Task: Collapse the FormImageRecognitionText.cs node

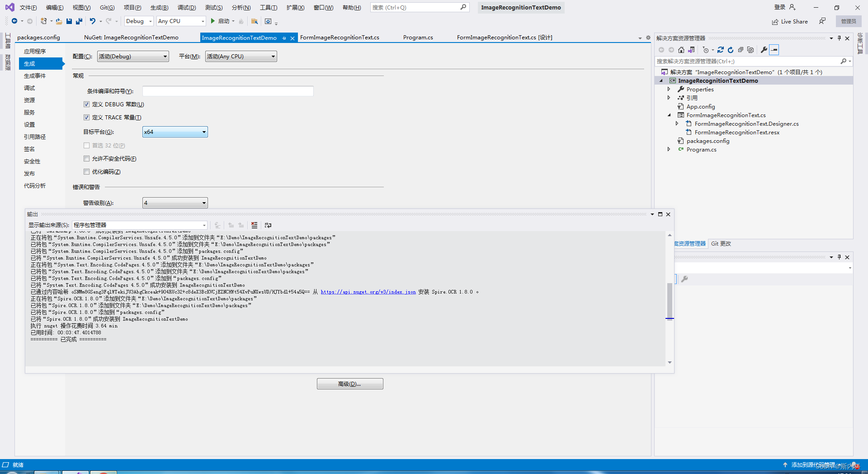Action: click(669, 115)
